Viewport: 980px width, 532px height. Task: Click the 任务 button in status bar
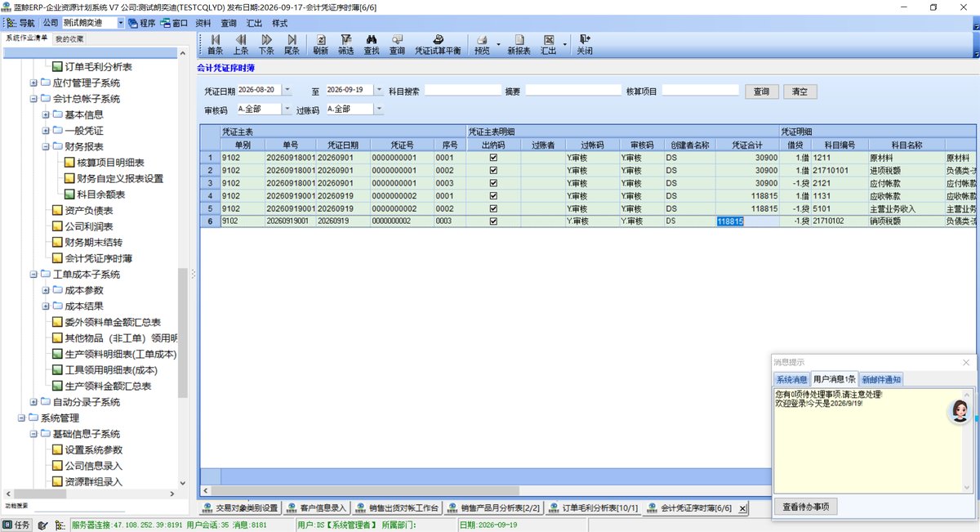point(16,525)
